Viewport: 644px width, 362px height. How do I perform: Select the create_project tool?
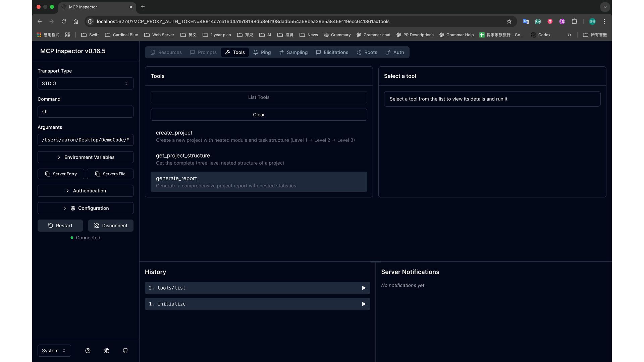[x=259, y=136]
